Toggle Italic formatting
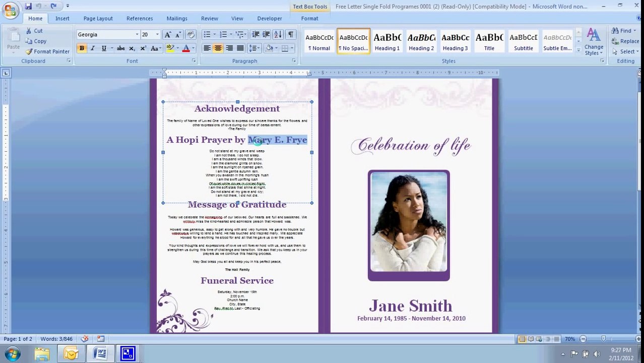This screenshot has height=363, width=644. (93, 48)
